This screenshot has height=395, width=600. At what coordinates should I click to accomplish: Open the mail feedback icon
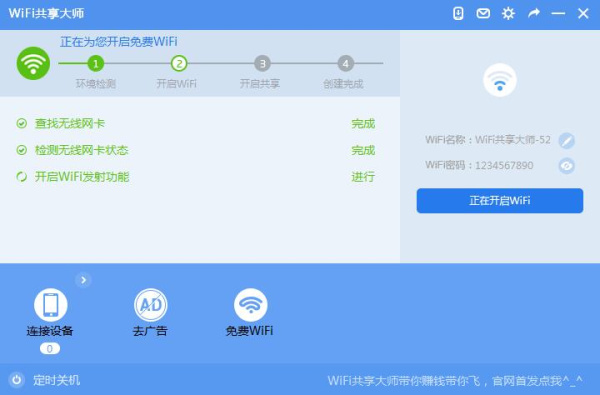(x=483, y=13)
